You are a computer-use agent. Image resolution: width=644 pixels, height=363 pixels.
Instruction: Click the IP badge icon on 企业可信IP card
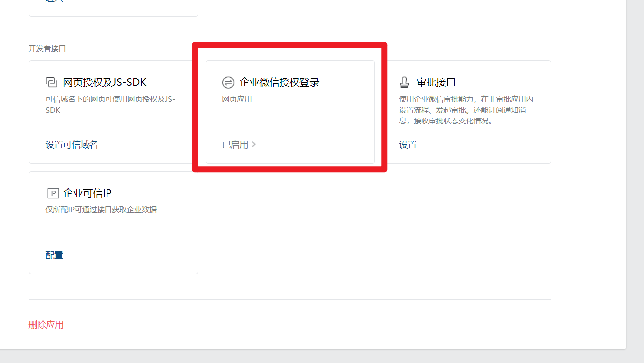tap(53, 193)
